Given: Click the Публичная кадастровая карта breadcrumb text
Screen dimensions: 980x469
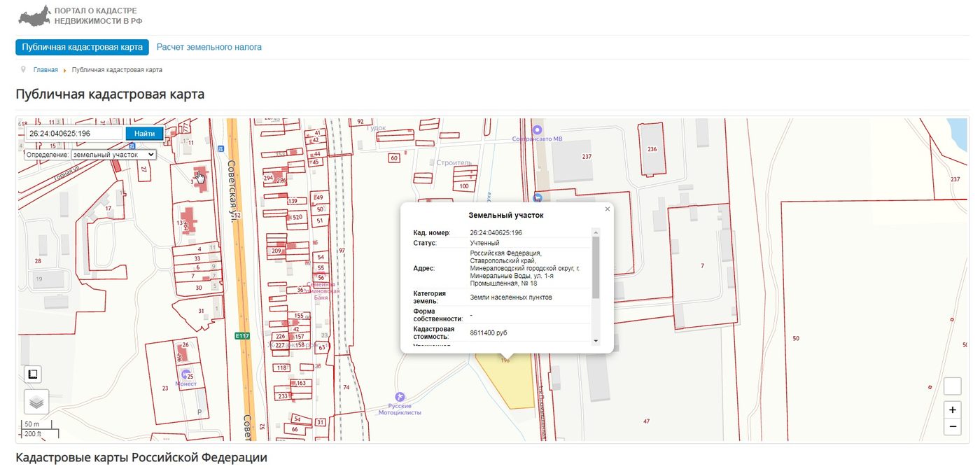Looking at the screenshot, I should (117, 70).
